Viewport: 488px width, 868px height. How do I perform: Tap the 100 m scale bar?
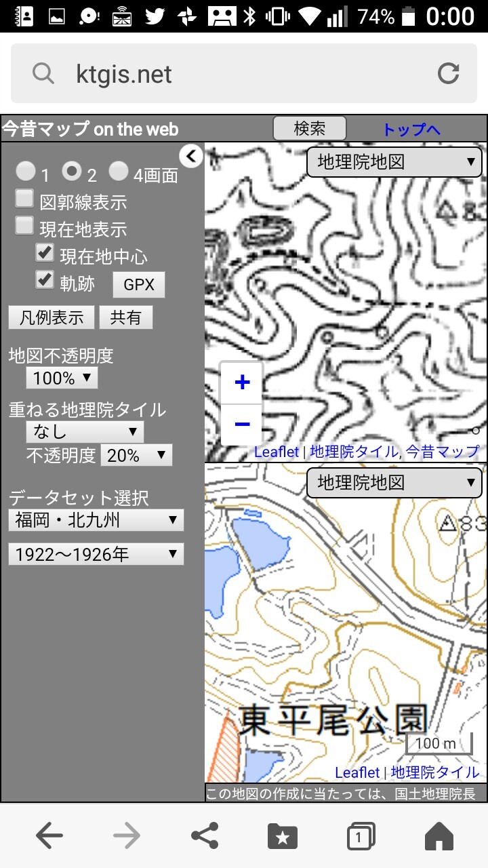(438, 743)
